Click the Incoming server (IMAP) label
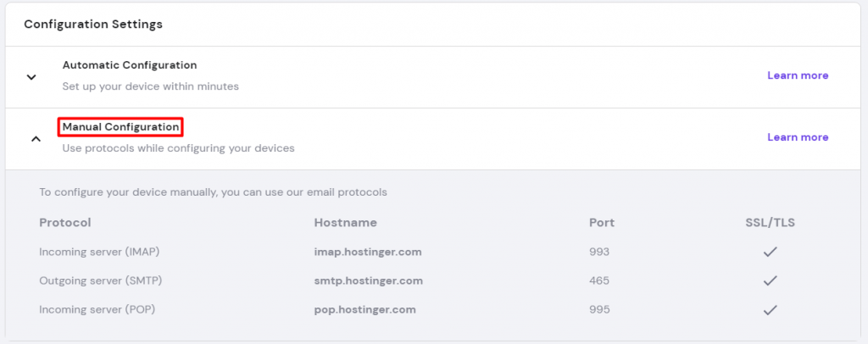This screenshot has width=868, height=344. point(99,252)
